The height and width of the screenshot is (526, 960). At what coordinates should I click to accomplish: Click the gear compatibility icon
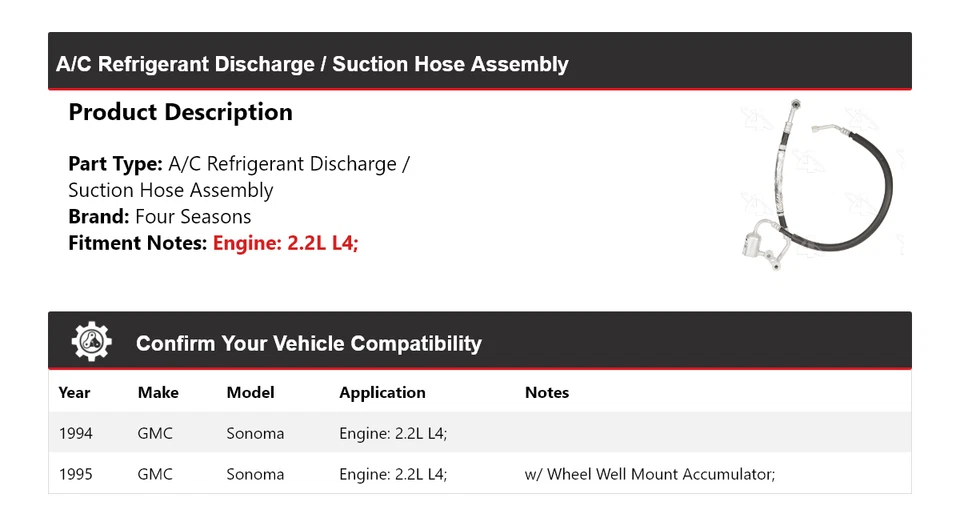click(x=91, y=342)
